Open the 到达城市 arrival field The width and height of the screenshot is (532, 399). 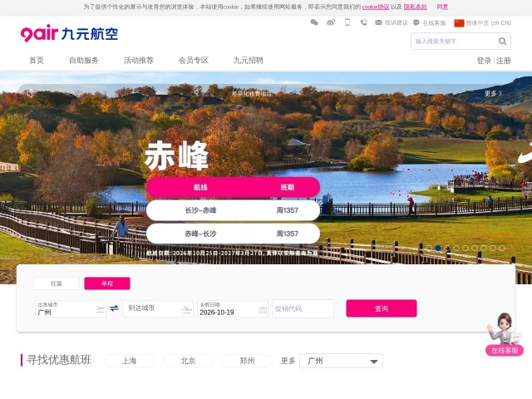click(158, 308)
